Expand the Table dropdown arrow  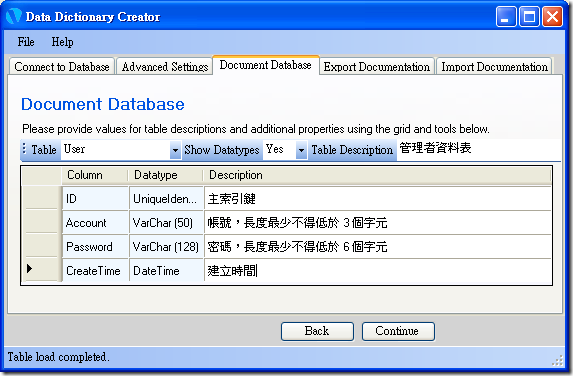coord(175,150)
